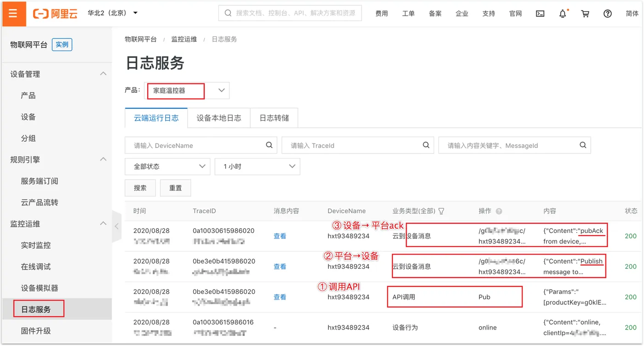The height and width of the screenshot is (346, 644).
Task: Click the Pub operation cell
Action: point(484,297)
